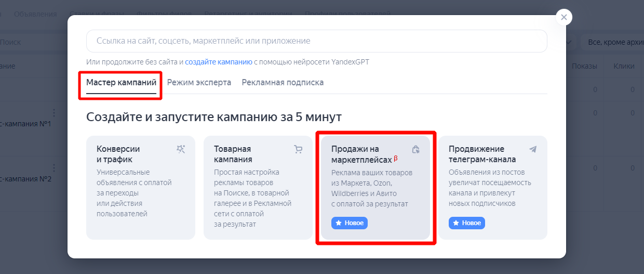Switch to the Режим эксперта tab
The width and height of the screenshot is (644, 274).
click(x=199, y=82)
